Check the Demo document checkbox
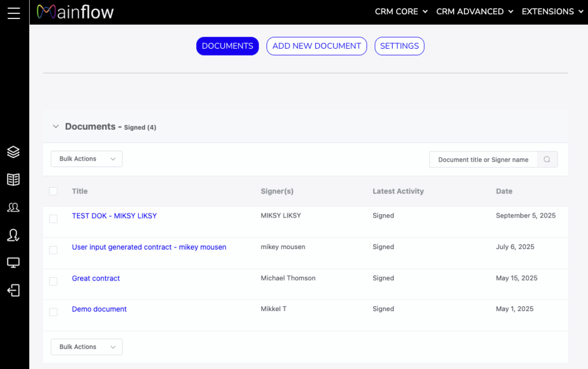588x369 pixels. click(53, 312)
